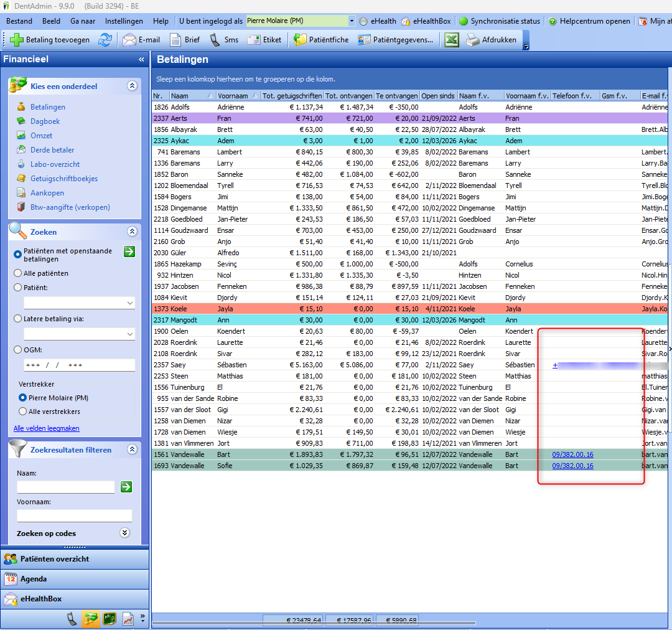The width and height of the screenshot is (672, 630).
Task: Open the eHealthBox navigation pane
Action: tap(75, 599)
